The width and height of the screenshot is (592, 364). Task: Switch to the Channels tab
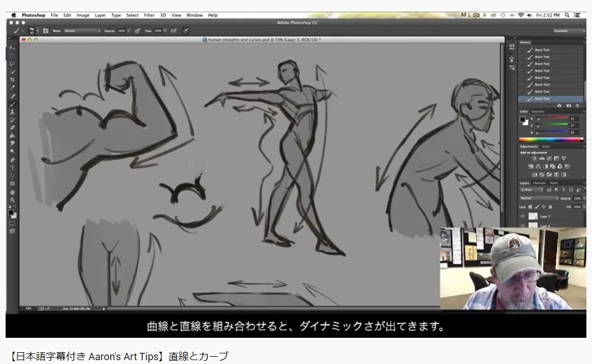coord(540,183)
